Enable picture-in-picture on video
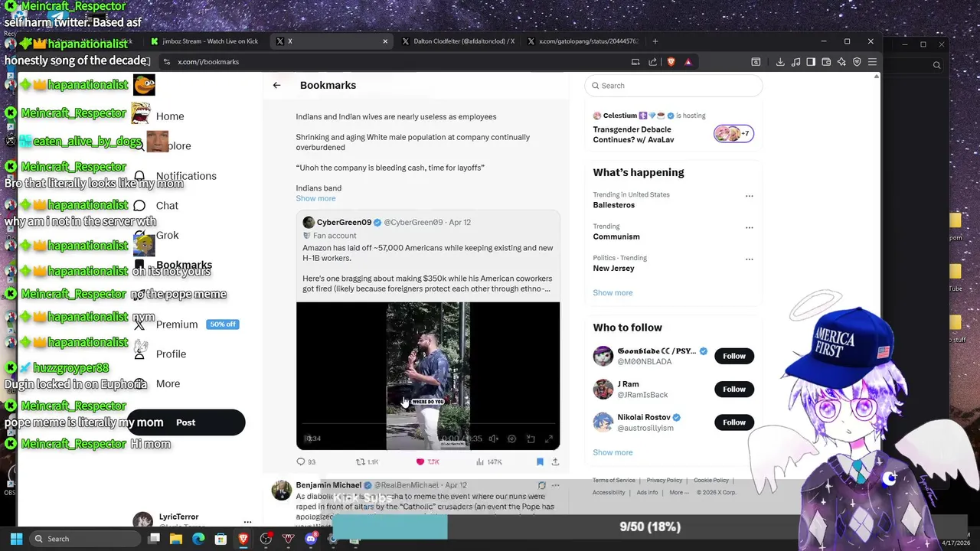 [x=531, y=439]
